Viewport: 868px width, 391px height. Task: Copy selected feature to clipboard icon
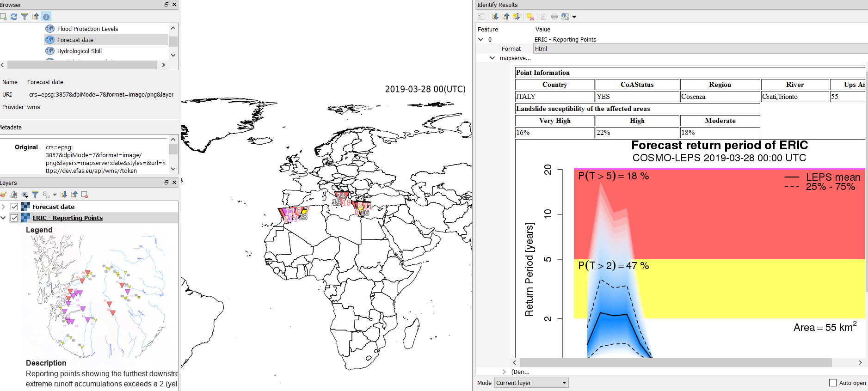click(x=543, y=17)
